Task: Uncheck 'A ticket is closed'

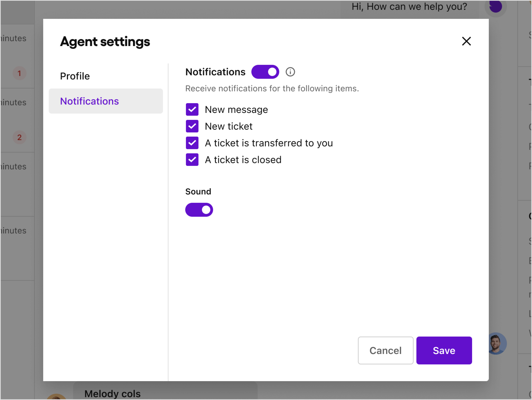Action: 192,160
